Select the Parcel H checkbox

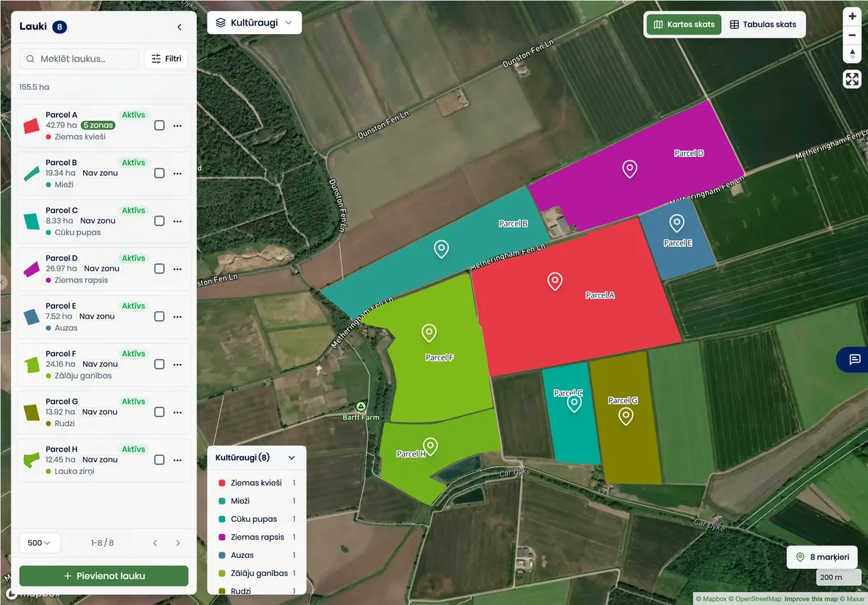159,460
